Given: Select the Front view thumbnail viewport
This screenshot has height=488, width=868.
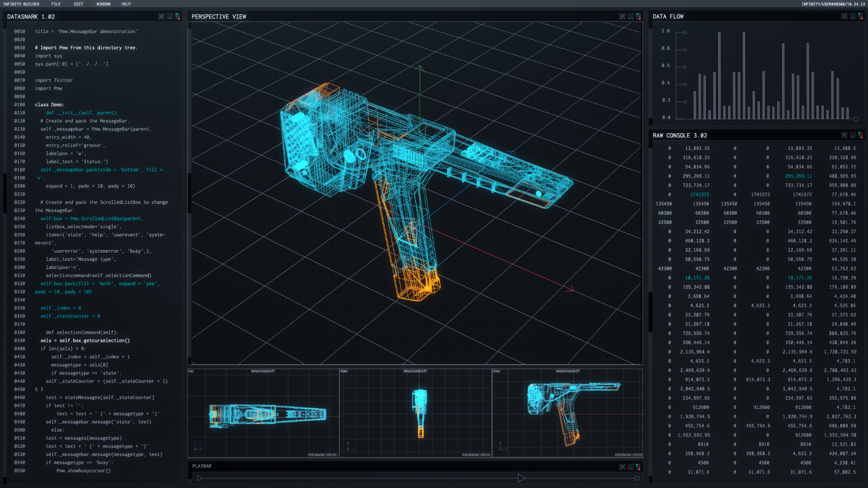Looking at the screenshot, I should [x=567, y=413].
